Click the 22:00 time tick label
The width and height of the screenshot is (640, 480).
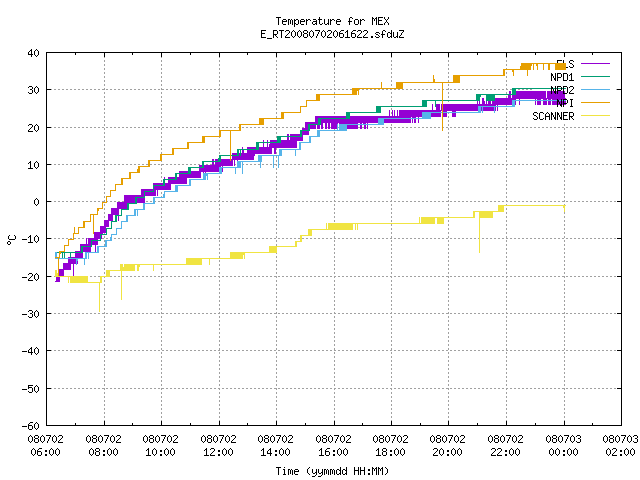[506, 452]
